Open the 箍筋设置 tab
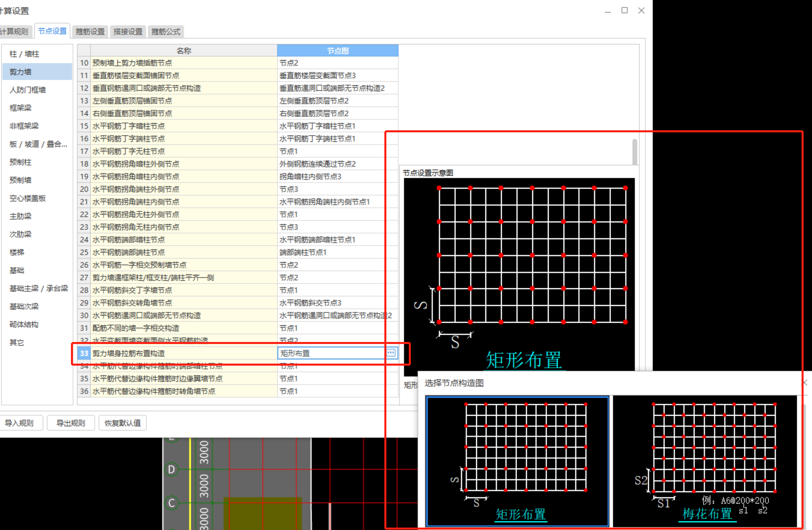This screenshot has width=812, height=530. 90,31
